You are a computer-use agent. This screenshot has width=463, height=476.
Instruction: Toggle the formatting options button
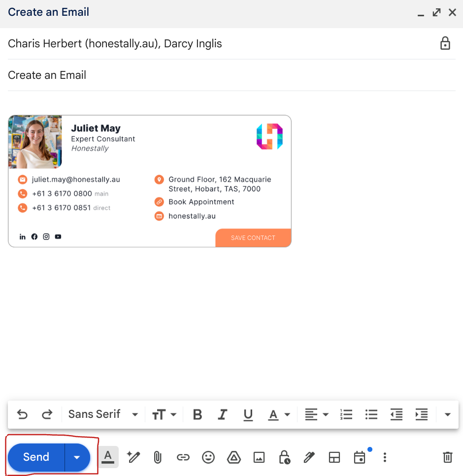click(108, 457)
